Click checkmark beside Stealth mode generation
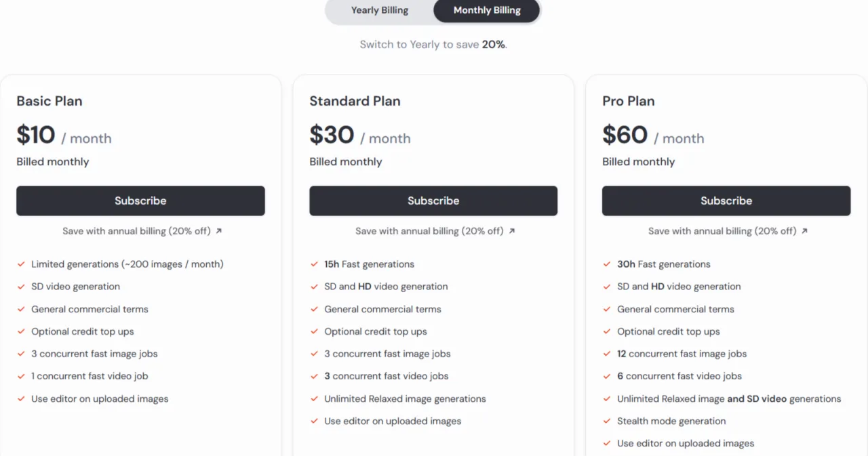 (607, 421)
